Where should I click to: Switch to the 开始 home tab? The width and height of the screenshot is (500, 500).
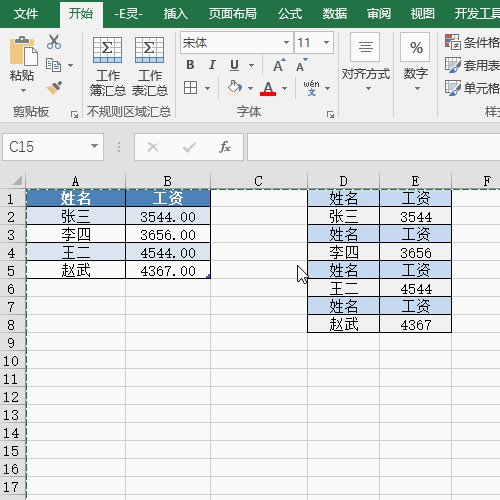pyautogui.click(x=81, y=14)
